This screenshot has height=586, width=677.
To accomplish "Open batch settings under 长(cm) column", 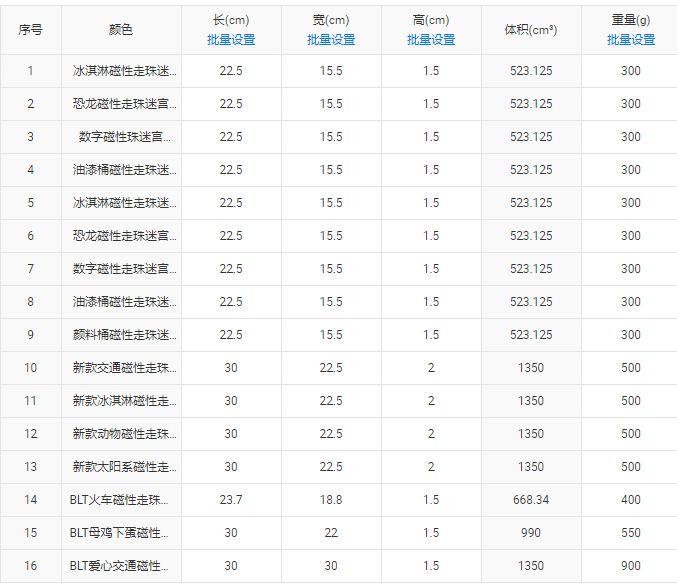I will tap(231, 40).
